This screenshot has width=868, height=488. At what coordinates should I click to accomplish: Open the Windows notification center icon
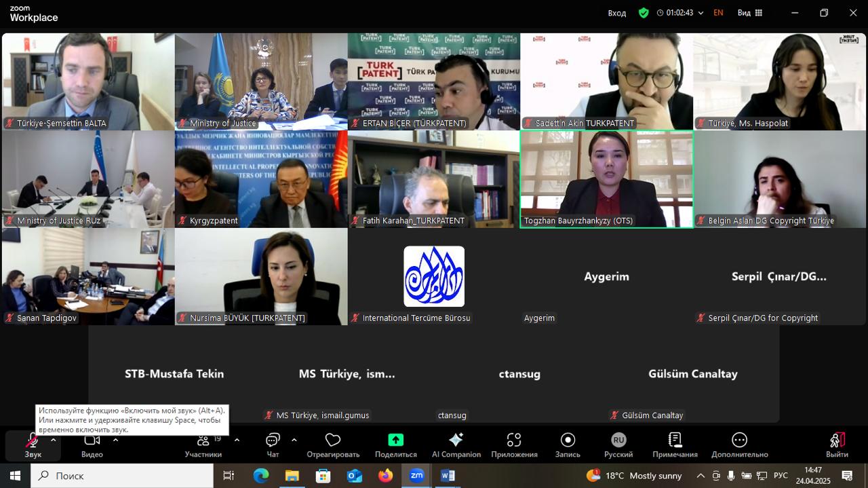(x=847, y=476)
